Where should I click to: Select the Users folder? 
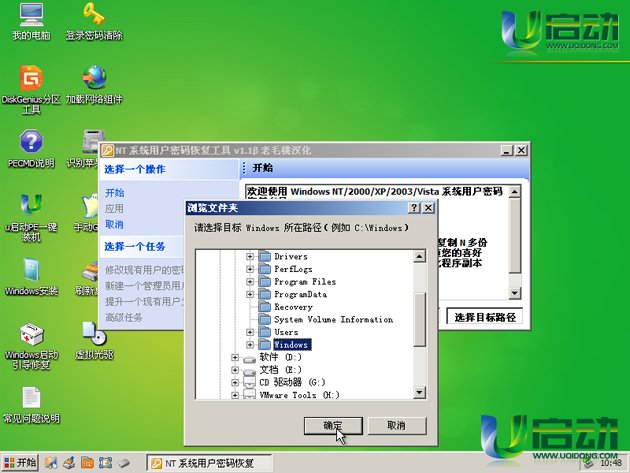286,332
